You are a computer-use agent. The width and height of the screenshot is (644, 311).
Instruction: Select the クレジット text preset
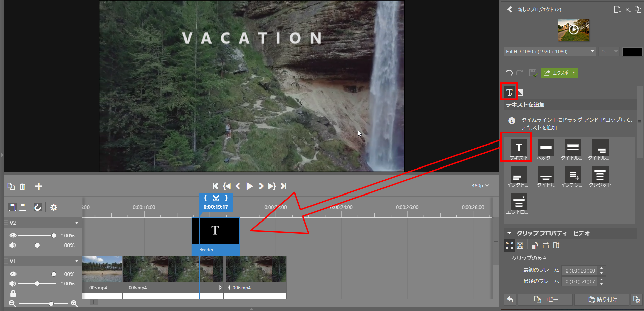pos(600,177)
